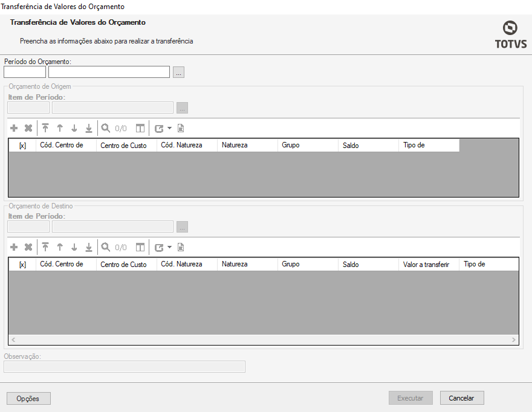Toggle the [x] select-all header in the Origem grid

22,146
